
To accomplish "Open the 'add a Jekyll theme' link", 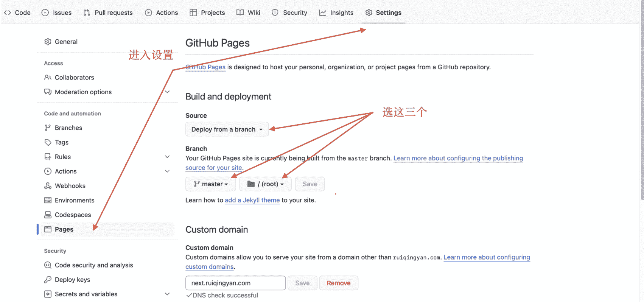I will [252, 200].
